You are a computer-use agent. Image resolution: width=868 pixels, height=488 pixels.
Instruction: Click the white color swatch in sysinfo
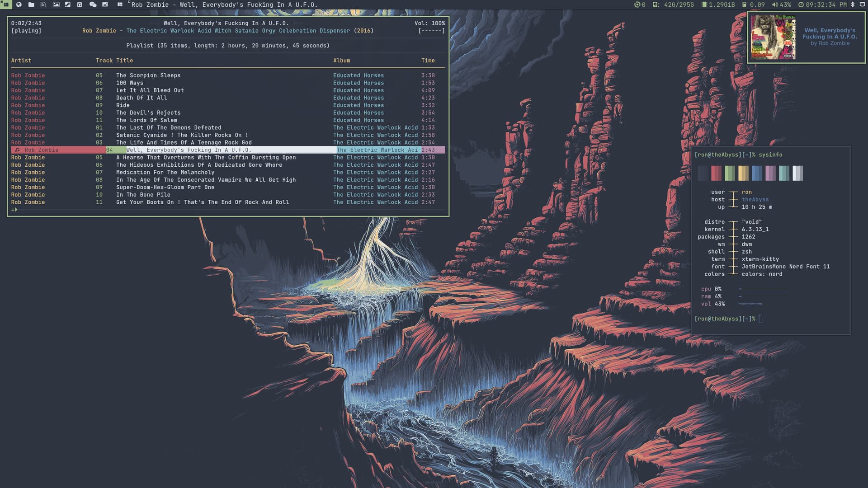(797, 173)
